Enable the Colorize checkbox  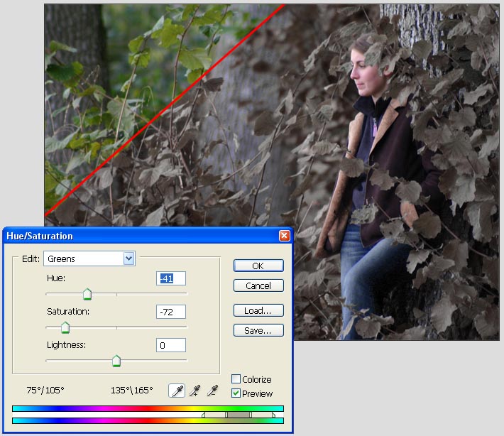[236, 379]
